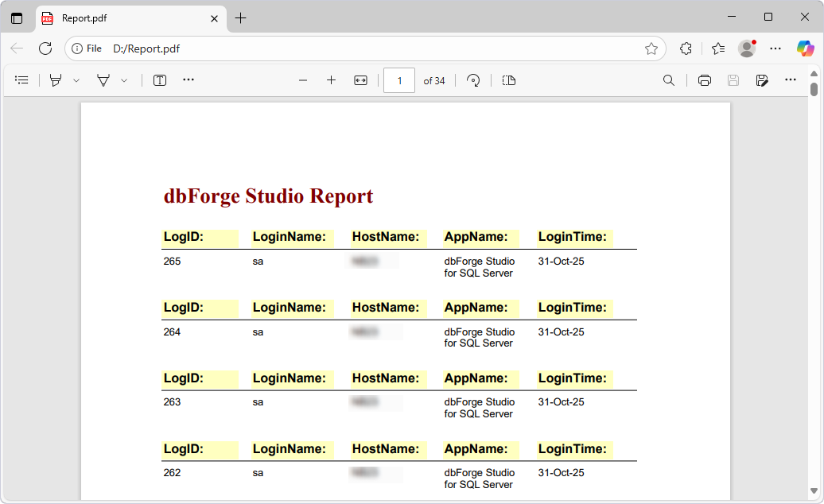Open more annotation options menu
Viewport: 824px width, 504px height.
coord(189,79)
